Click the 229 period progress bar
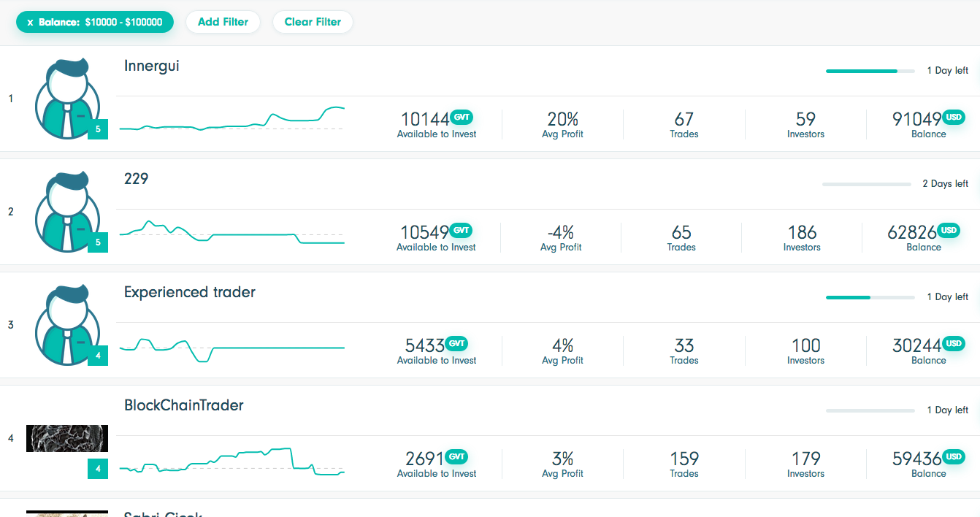The image size is (980, 517). (x=867, y=184)
